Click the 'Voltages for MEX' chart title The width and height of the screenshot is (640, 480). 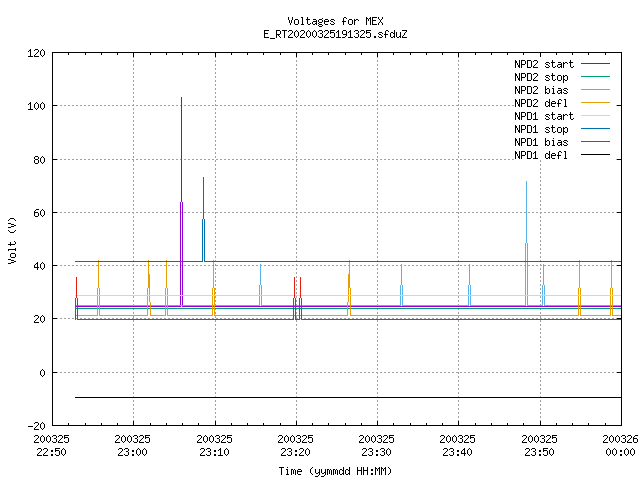(335, 21)
